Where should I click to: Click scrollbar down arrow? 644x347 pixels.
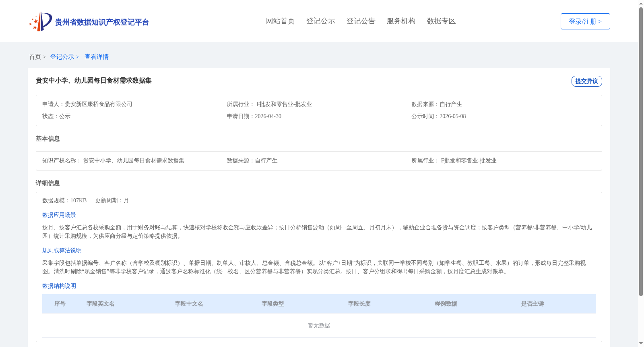641,344
